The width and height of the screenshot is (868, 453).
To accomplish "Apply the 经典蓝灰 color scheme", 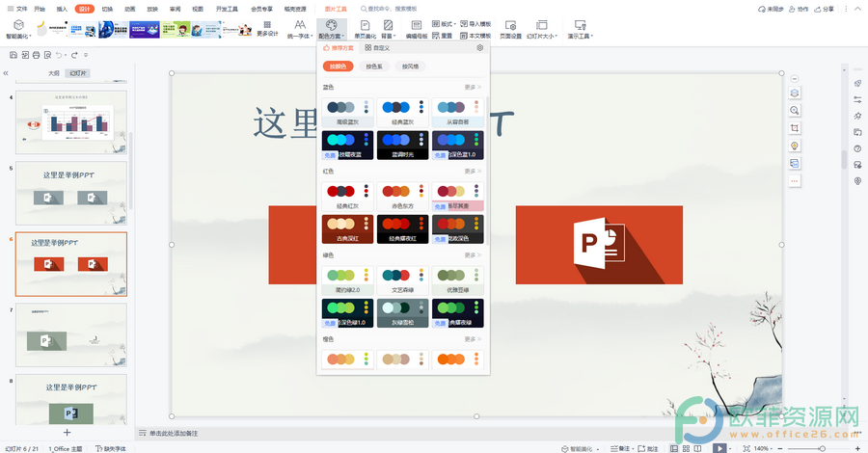I will [402, 112].
